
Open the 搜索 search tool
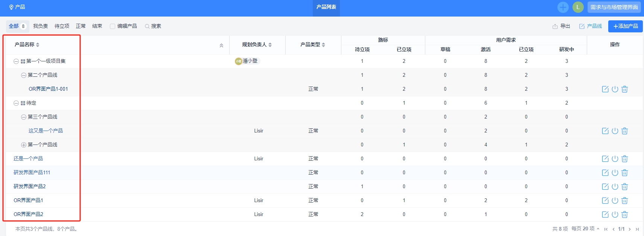coord(153,26)
